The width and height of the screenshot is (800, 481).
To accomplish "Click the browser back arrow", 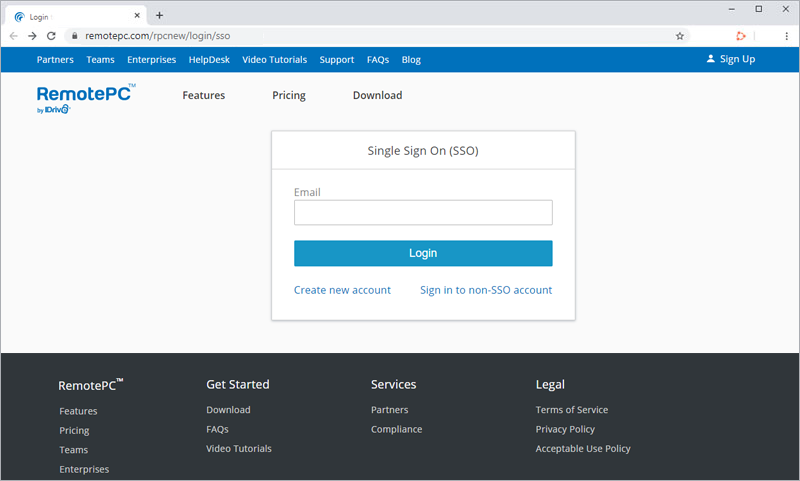I will pyautogui.click(x=14, y=35).
